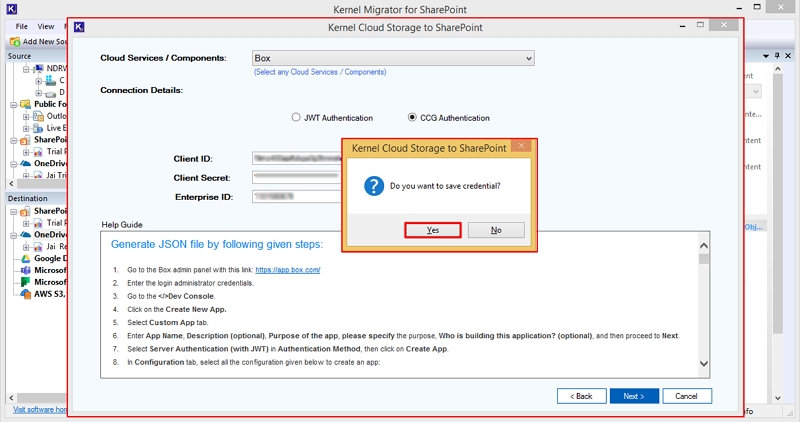Click the Next button

click(x=634, y=396)
